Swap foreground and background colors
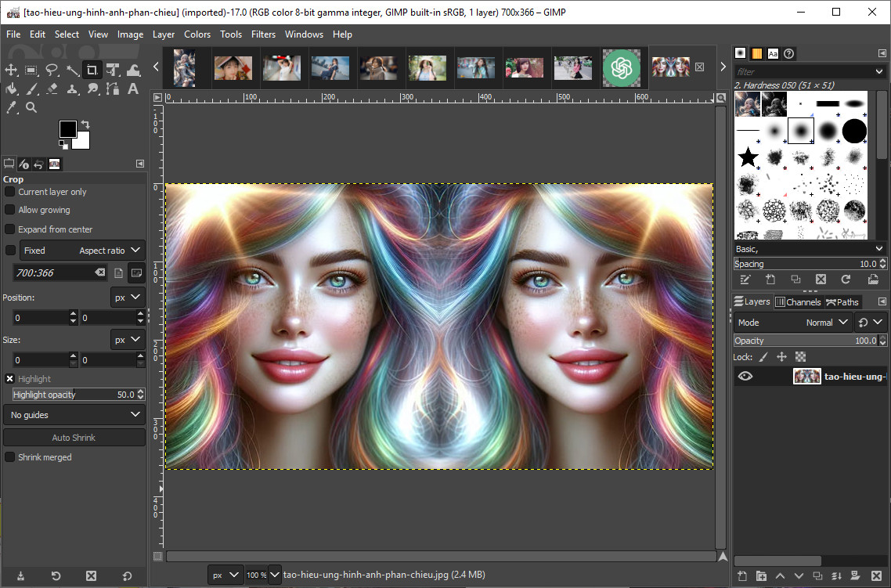Screen dimensions: 891x588 point(85,124)
